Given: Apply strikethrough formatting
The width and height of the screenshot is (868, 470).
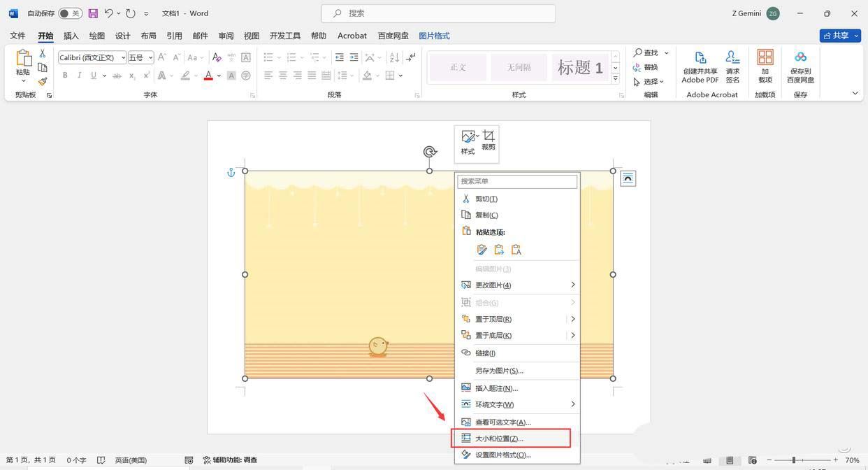Looking at the screenshot, I should pyautogui.click(x=117, y=75).
